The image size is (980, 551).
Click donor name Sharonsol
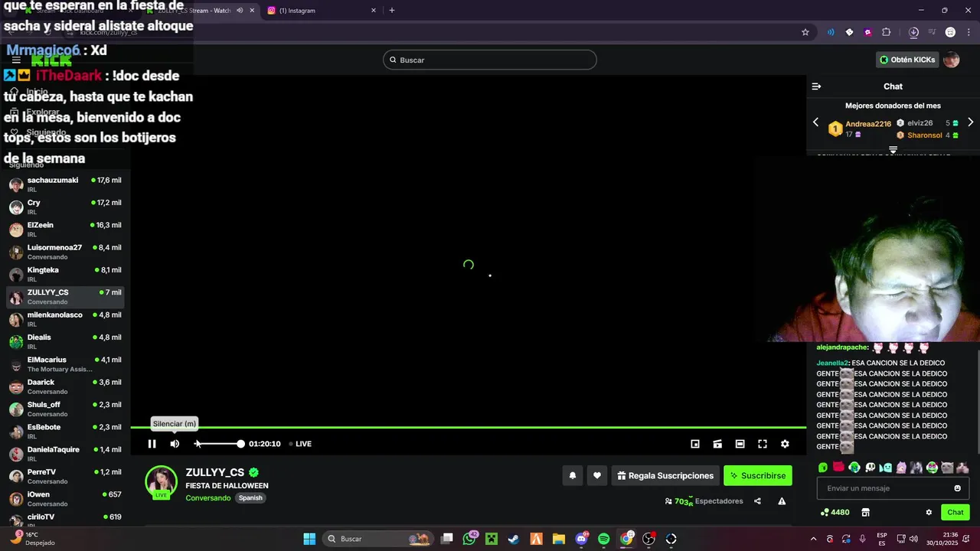click(x=925, y=135)
